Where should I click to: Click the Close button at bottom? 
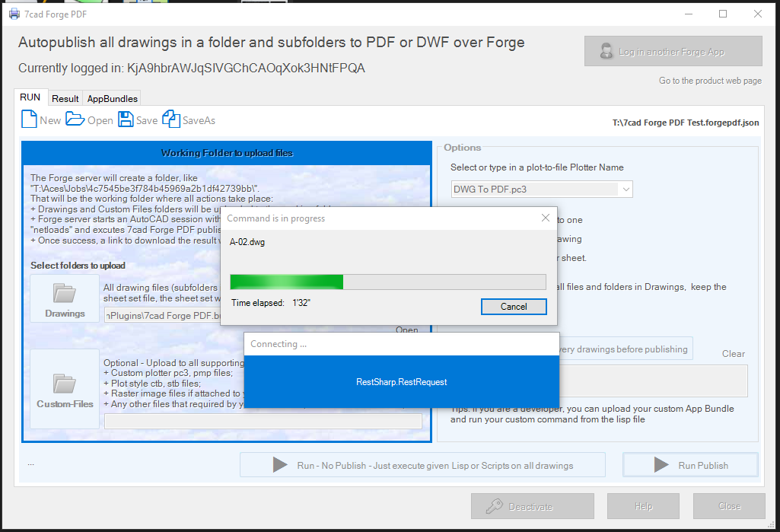[x=729, y=506]
